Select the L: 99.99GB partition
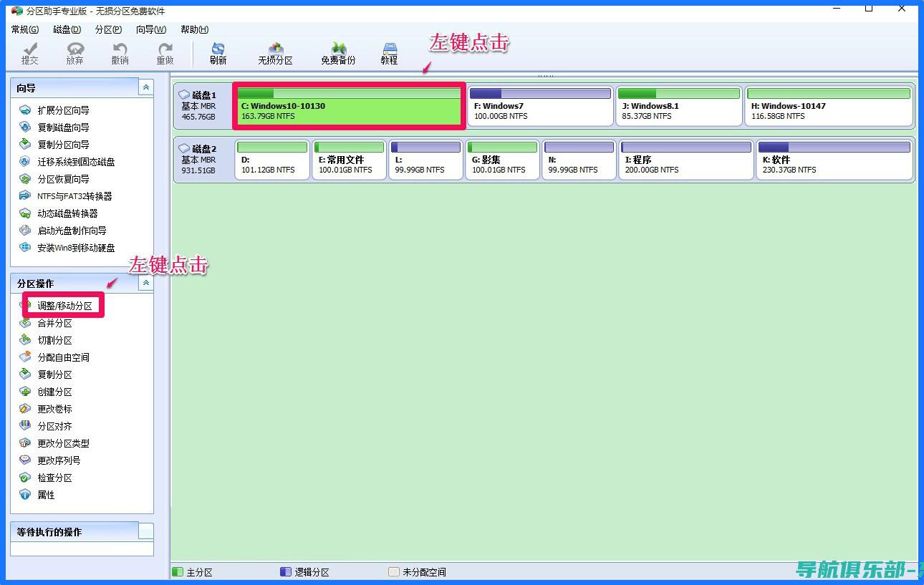924x585 pixels. [425, 160]
